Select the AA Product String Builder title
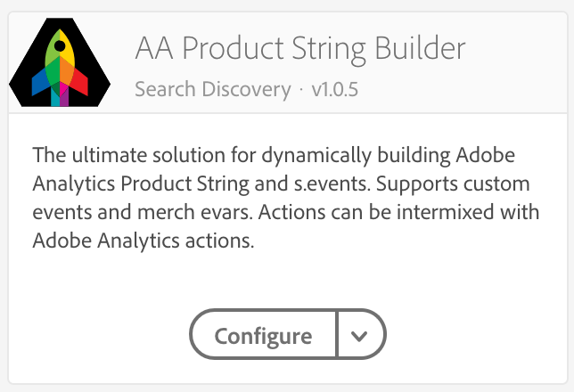This screenshot has height=392, width=574. coord(300,49)
